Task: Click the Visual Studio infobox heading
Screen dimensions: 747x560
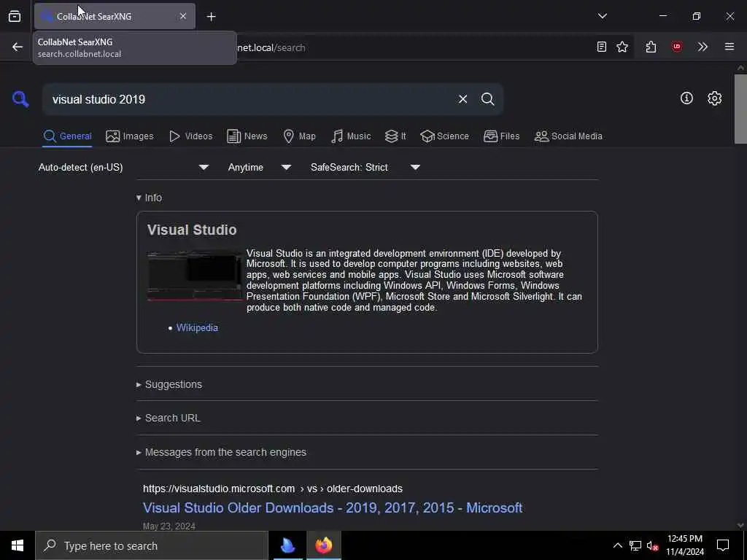Action: tap(192, 230)
